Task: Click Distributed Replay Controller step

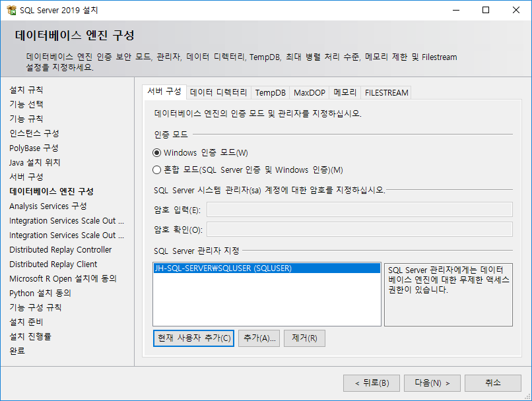Action: (60, 250)
